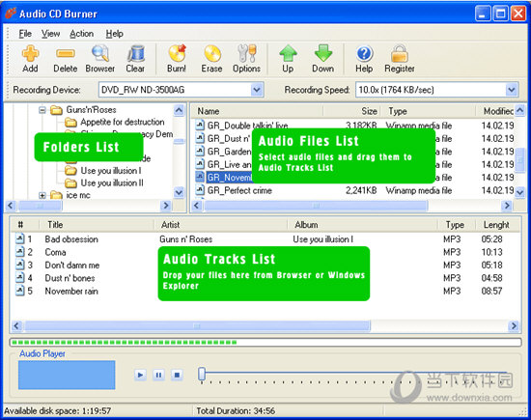Click the Delete toolbar icon

66,53
